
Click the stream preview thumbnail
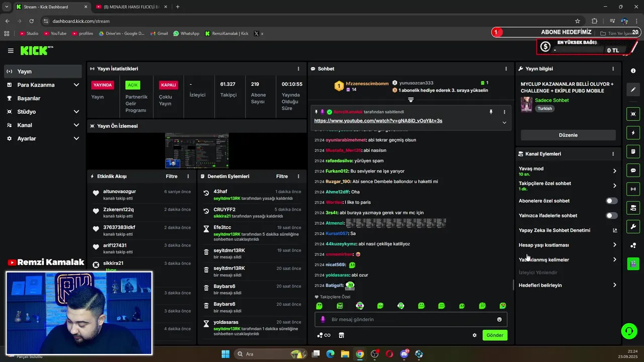(197, 151)
